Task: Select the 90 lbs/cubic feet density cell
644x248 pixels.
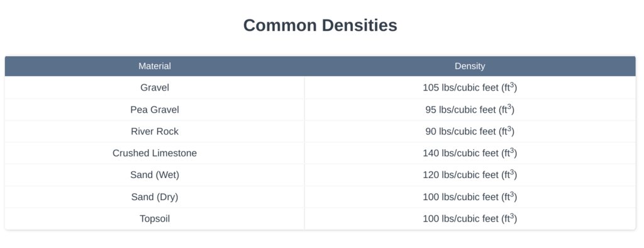Action: point(470,131)
